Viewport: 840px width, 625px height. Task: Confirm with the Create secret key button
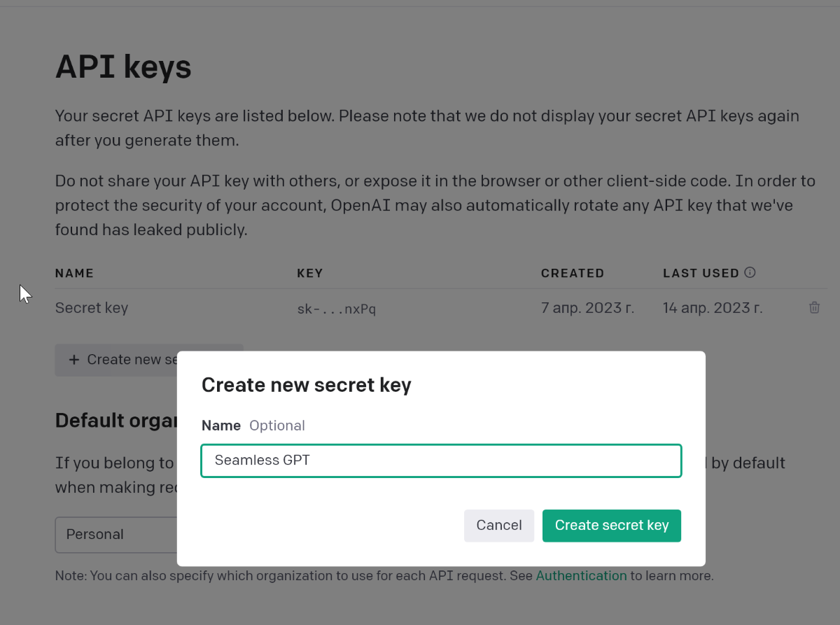[612, 526]
